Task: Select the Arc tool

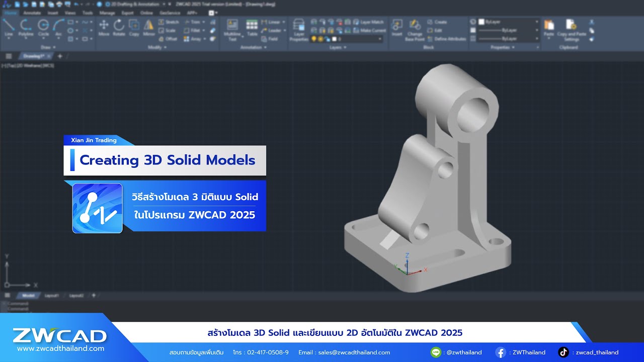Action: pos(58,28)
